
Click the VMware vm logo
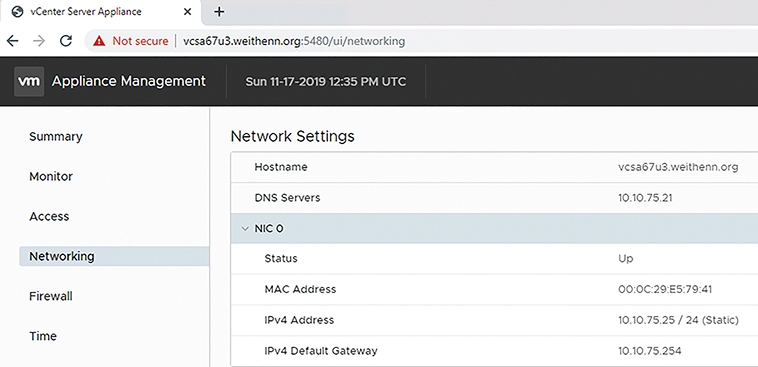coord(29,81)
